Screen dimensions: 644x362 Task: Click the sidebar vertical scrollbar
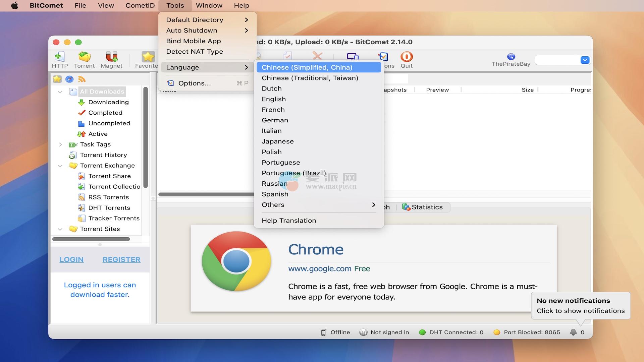tap(146, 137)
